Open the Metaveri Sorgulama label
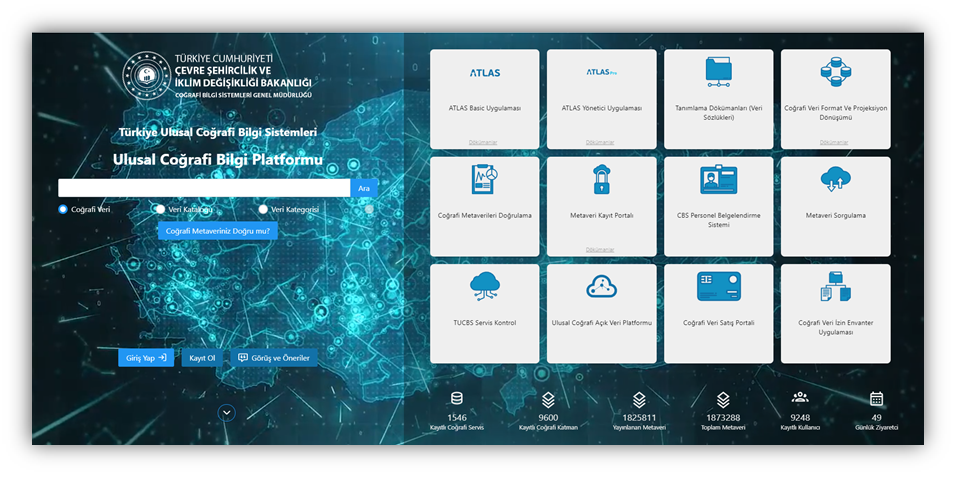Viewport: 956px width, 477px height. pos(835,215)
